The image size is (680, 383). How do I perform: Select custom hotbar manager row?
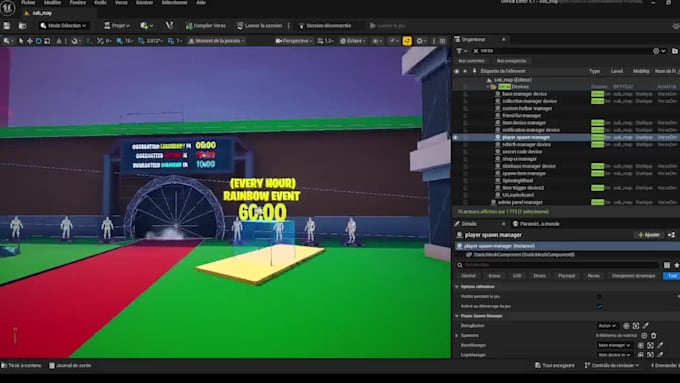(527, 108)
